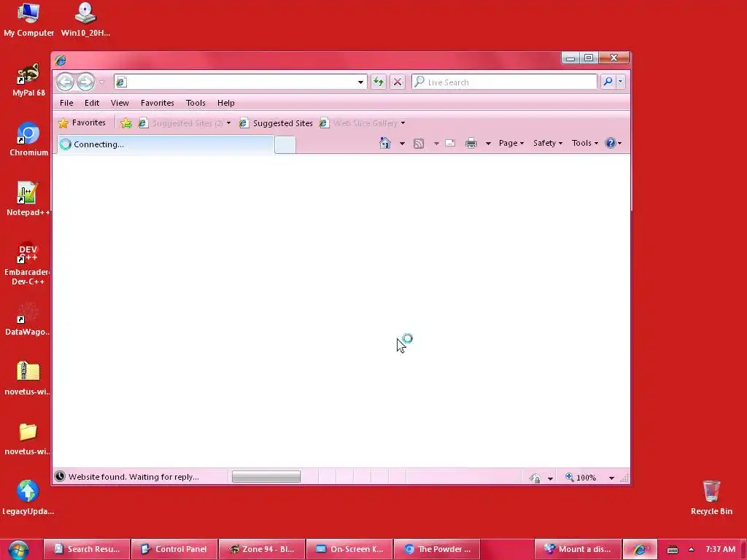Go back with the browser Back arrow
The width and height of the screenshot is (747, 560).
click(65, 82)
